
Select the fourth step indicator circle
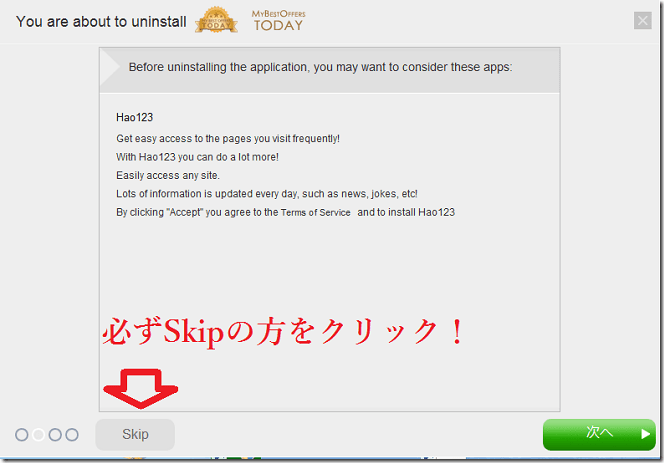[x=71, y=435]
